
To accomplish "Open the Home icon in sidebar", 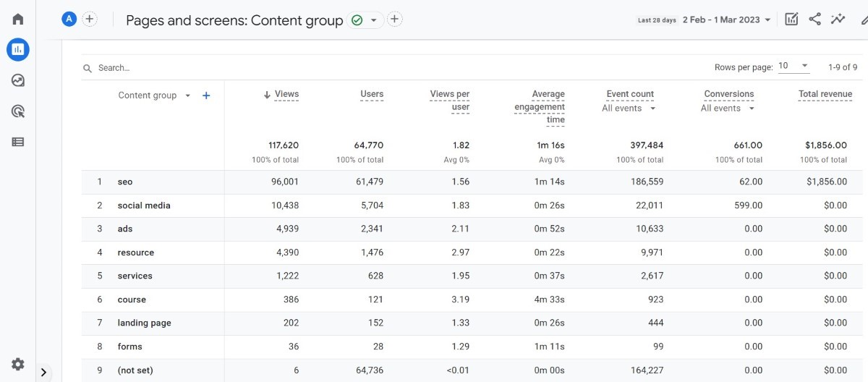I will [x=18, y=19].
